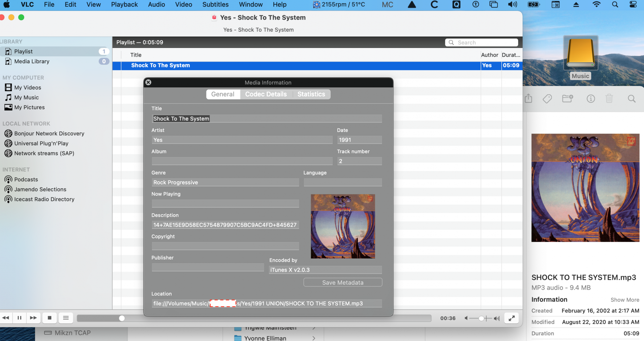Viewport: 644px width, 341px height.
Task: Select the Shock To The System playlist row
Action: coord(317,65)
